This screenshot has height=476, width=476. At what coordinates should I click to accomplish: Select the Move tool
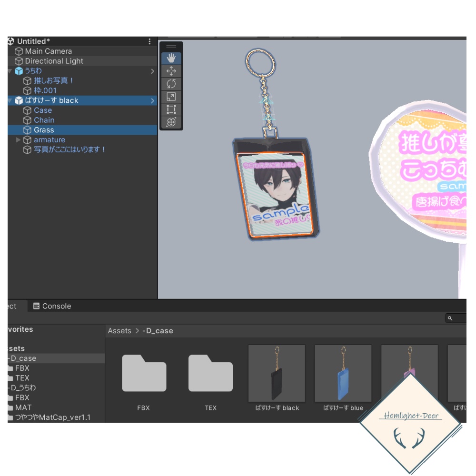click(171, 71)
